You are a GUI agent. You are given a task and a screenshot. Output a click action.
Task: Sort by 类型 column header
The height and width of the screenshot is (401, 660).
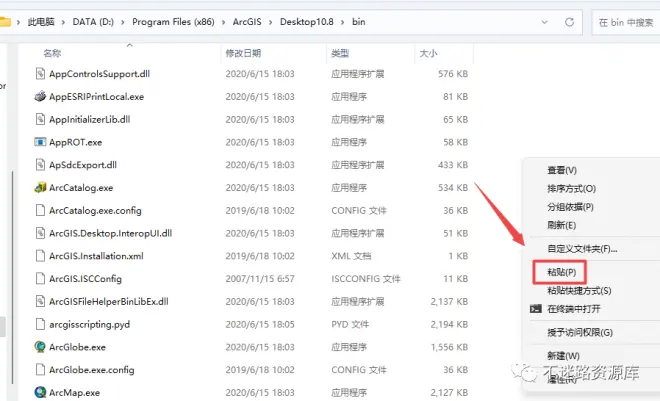tap(340, 53)
